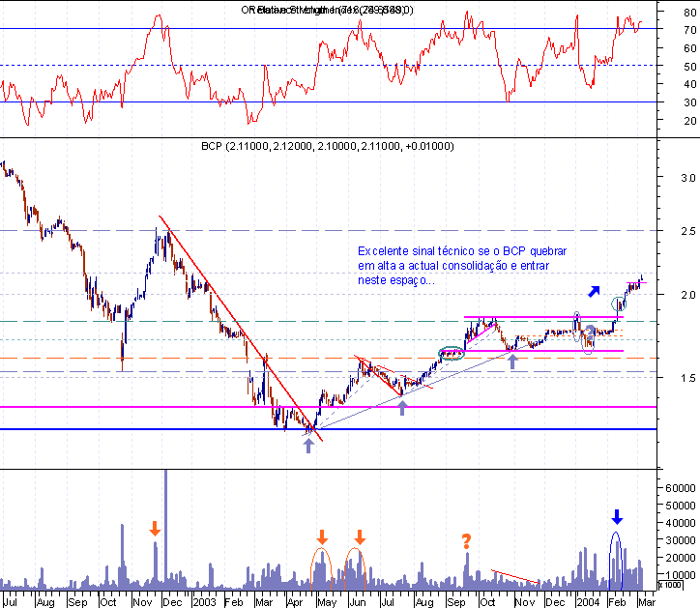The image size is (700, 608).
Task: Click the May month label
Action: (327, 602)
